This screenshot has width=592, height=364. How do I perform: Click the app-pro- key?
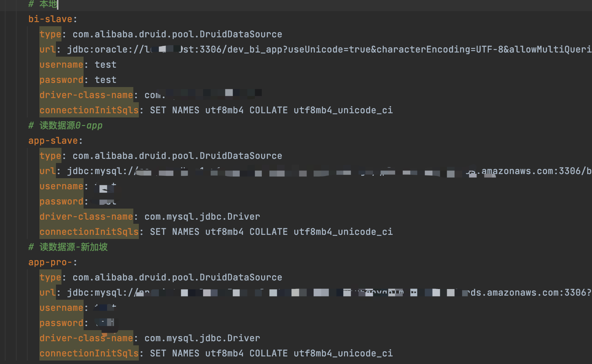[50, 262]
